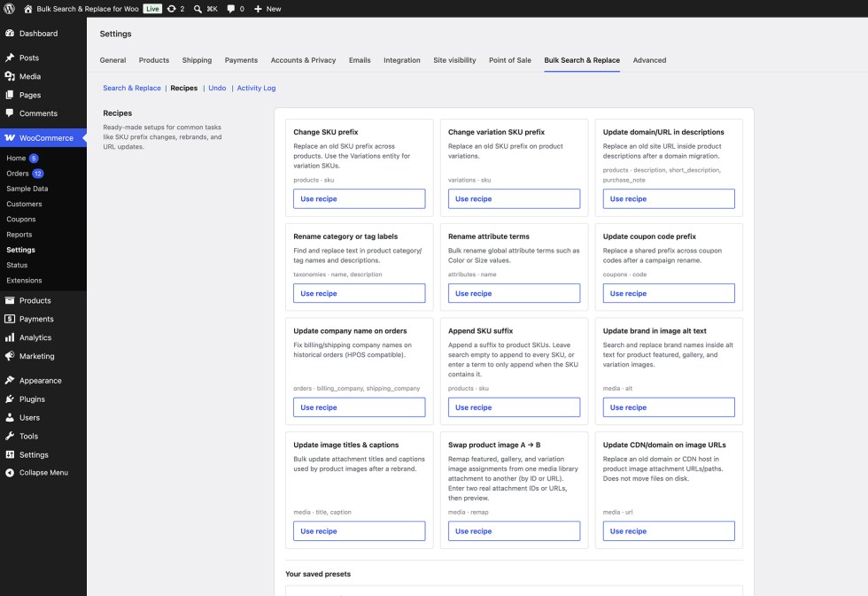Screen dimensions: 868x596
Task: Click the WooCommerce logo icon
Action: click(10, 138)
